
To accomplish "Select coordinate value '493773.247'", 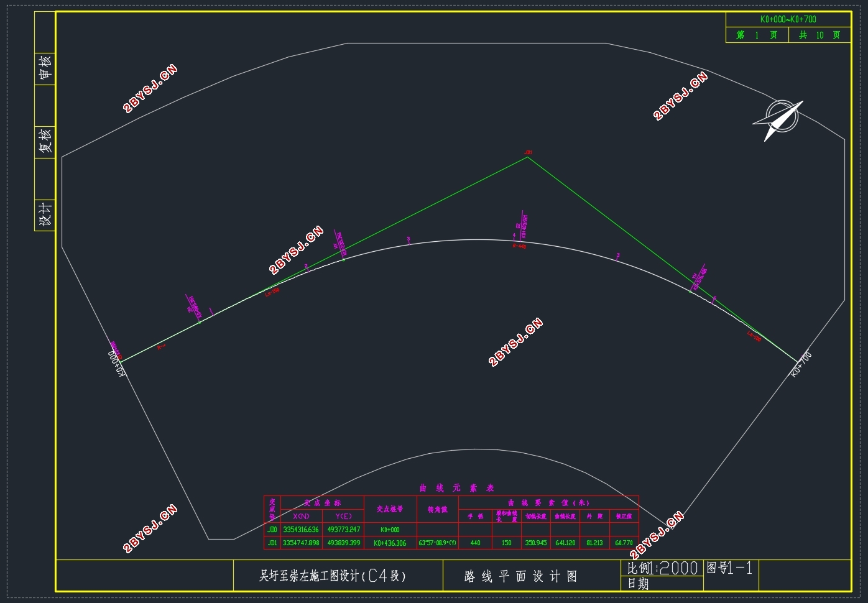I will click(x=344, y=530).
